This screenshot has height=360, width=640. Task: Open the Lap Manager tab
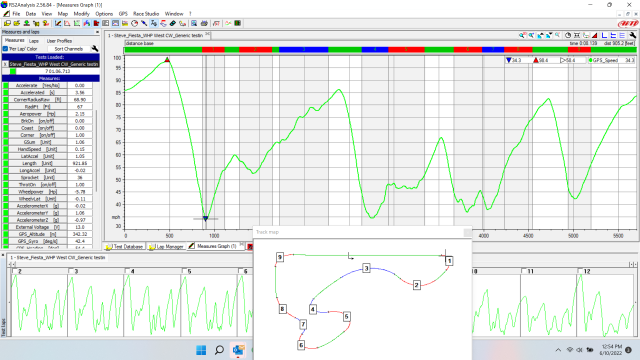[x=166, y=247]
